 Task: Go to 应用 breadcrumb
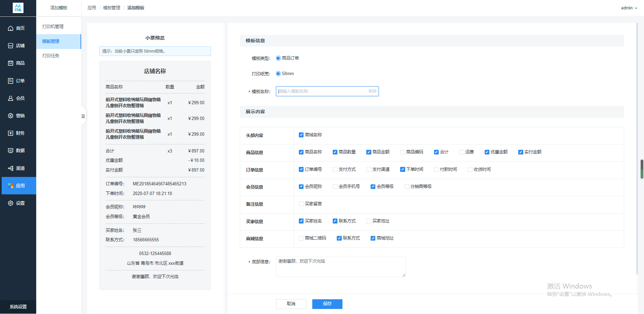tap(92, 8)
